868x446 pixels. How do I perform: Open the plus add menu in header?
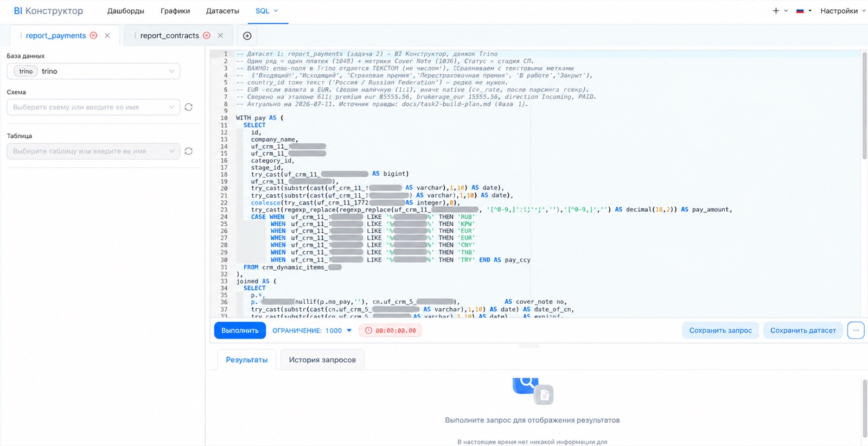pos(780,11)
